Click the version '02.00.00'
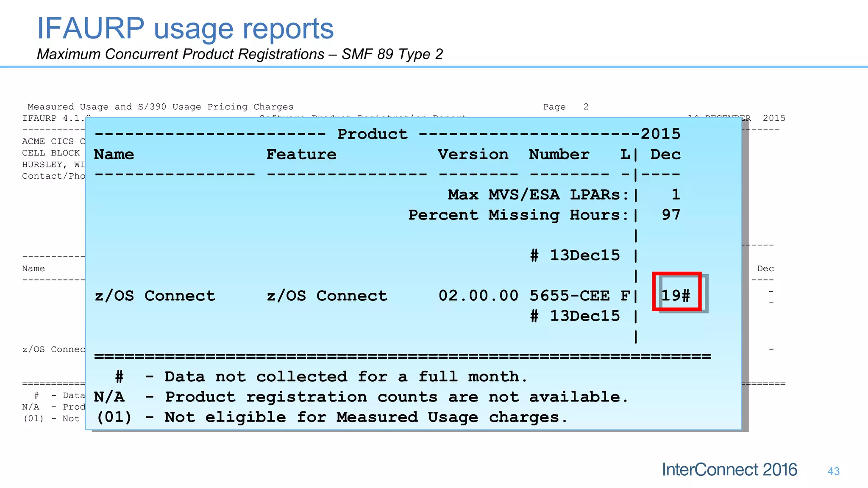Viewport: 868px width, 488px height. point(478,295)
